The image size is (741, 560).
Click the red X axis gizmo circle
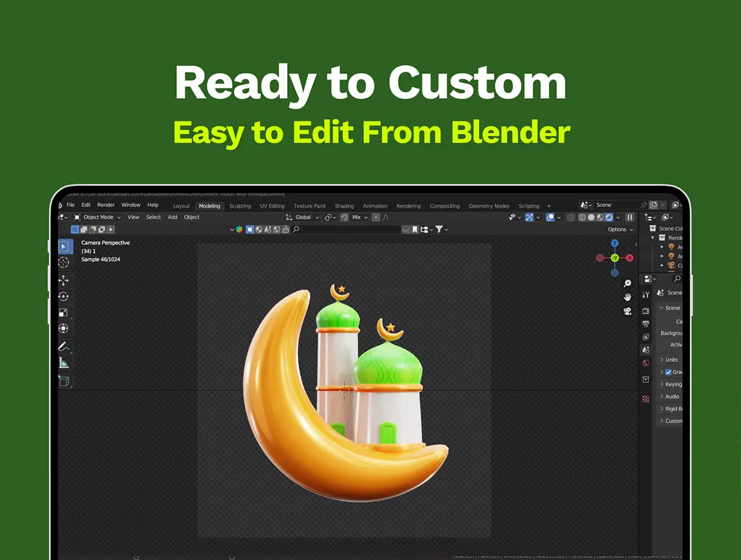coord(630,257)
